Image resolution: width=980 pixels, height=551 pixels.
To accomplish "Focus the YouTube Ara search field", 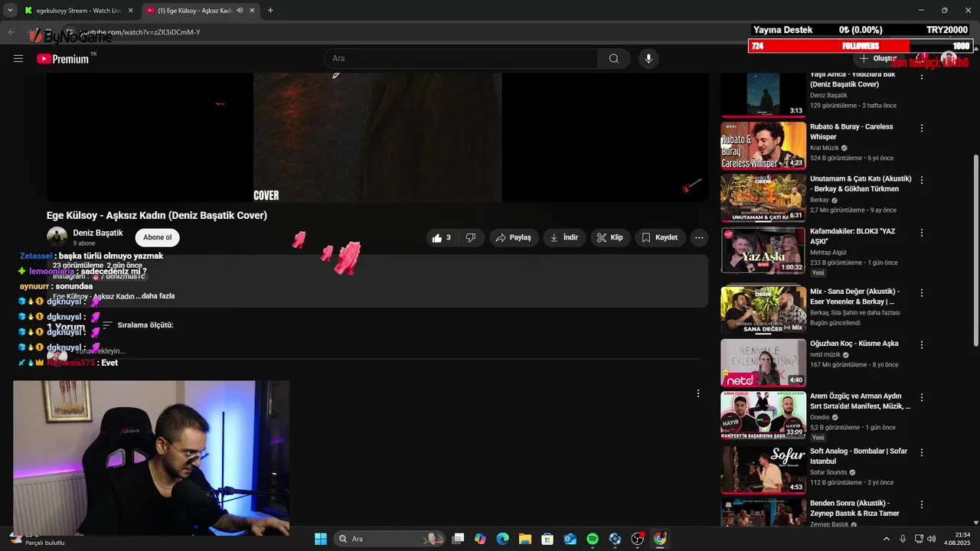I will (x=461, y=59).
